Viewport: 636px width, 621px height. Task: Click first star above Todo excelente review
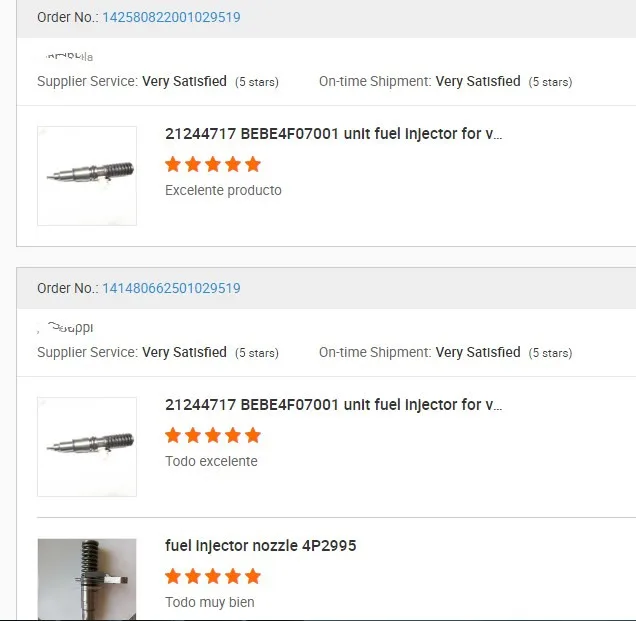[x=173, y=435]
